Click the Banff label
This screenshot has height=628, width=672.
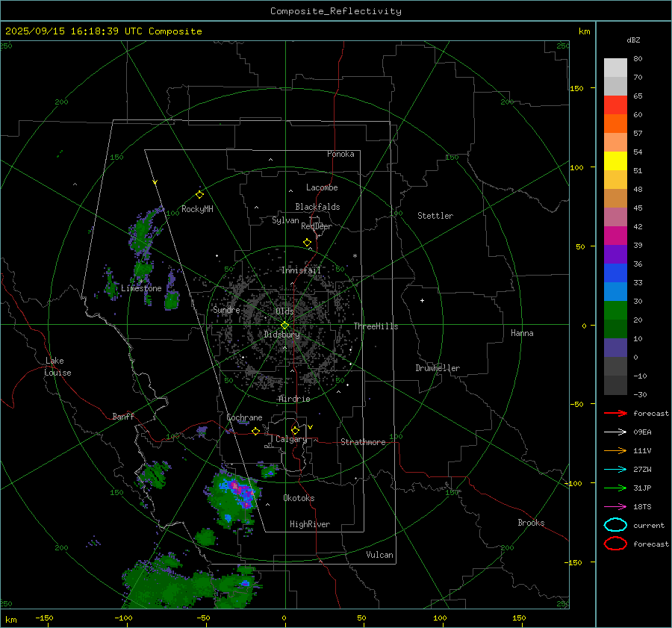tap(123, 416)
